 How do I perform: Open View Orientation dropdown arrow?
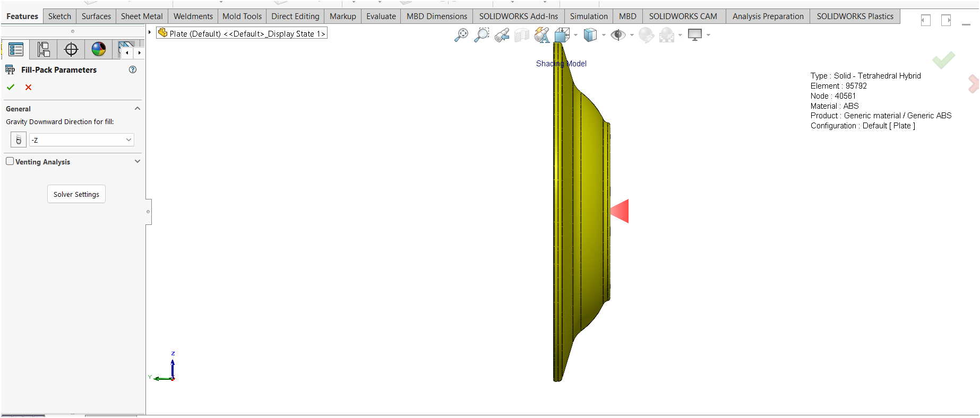click(x=576, y=36)
